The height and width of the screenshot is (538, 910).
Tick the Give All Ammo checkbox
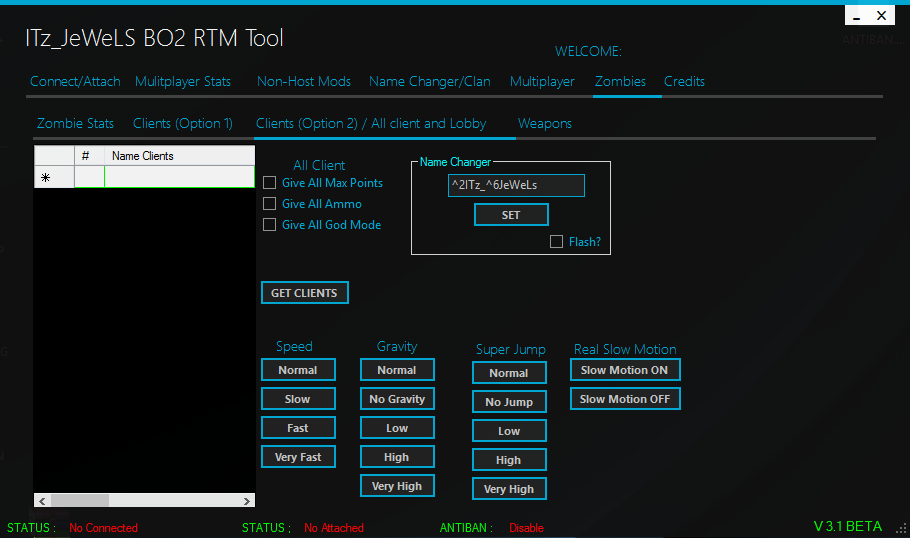coord(269,204)
